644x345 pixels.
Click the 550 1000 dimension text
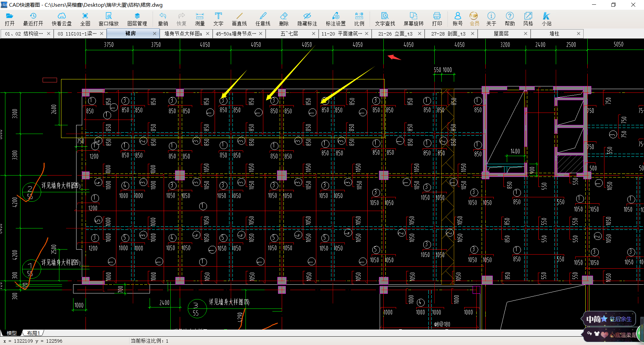[443, 70]
